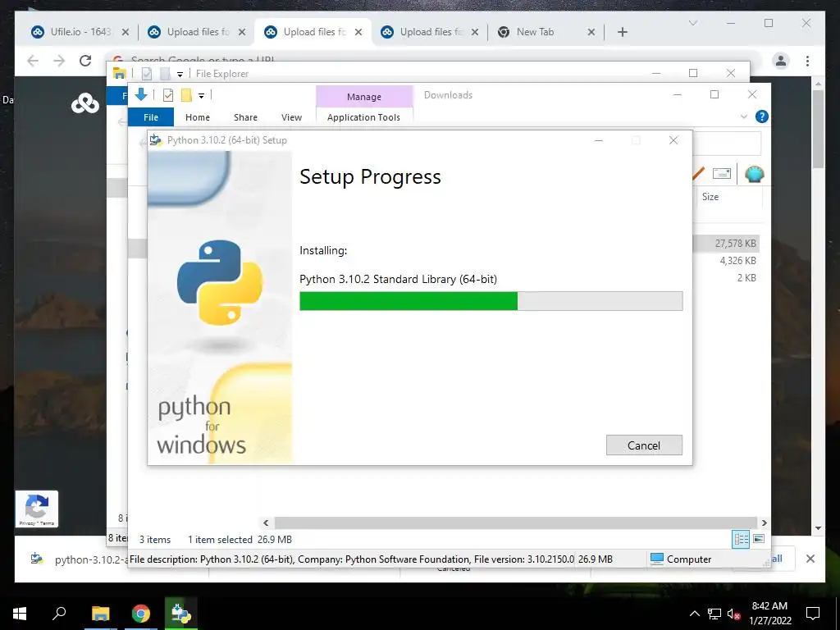Screen dimensions: 840x630
Task: Click Python installer taskbar icon
Action: coord(181,614)
